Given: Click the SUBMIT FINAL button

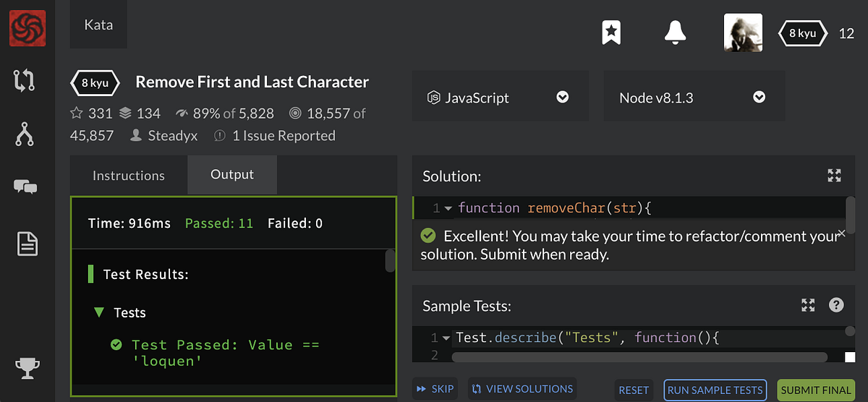Looking at the screenshot, I should (x=816, y=390).
